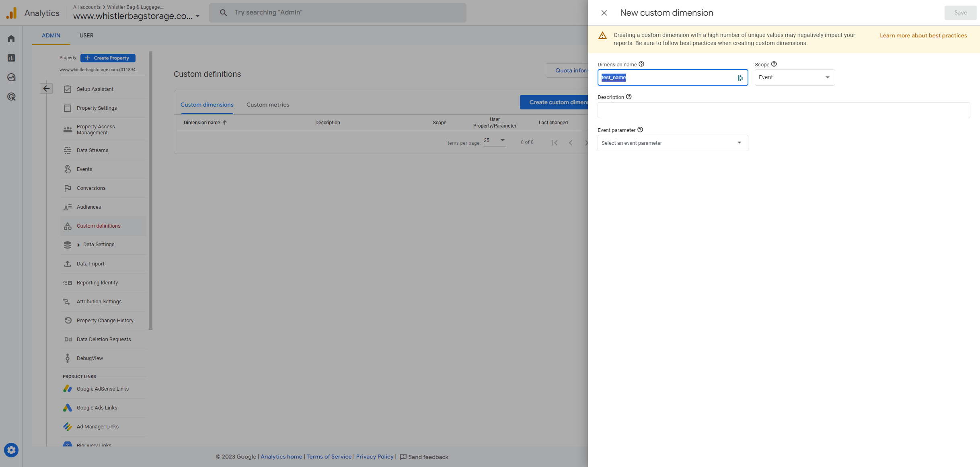
Task: Open Google AdSense Links item
Action: point(103,389)
